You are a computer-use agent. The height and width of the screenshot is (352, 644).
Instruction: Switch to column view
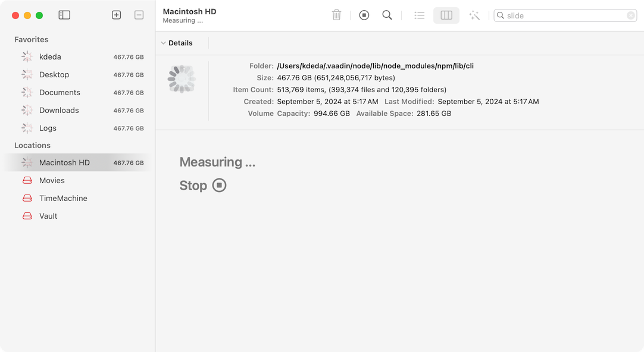446,15
